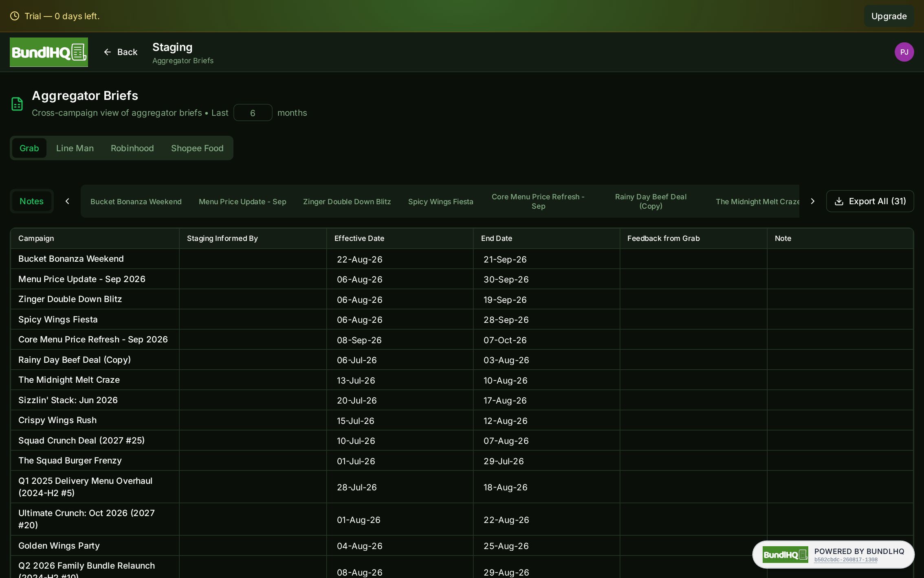Screen dimensions: 924x578
Task: Select The Squad Burger Frenzy row
Action: click(462, 461)
